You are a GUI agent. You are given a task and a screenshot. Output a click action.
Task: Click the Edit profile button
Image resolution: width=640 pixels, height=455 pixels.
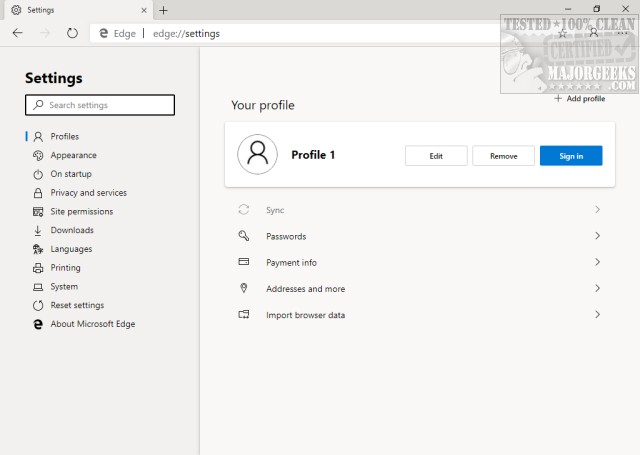[436, 155]
